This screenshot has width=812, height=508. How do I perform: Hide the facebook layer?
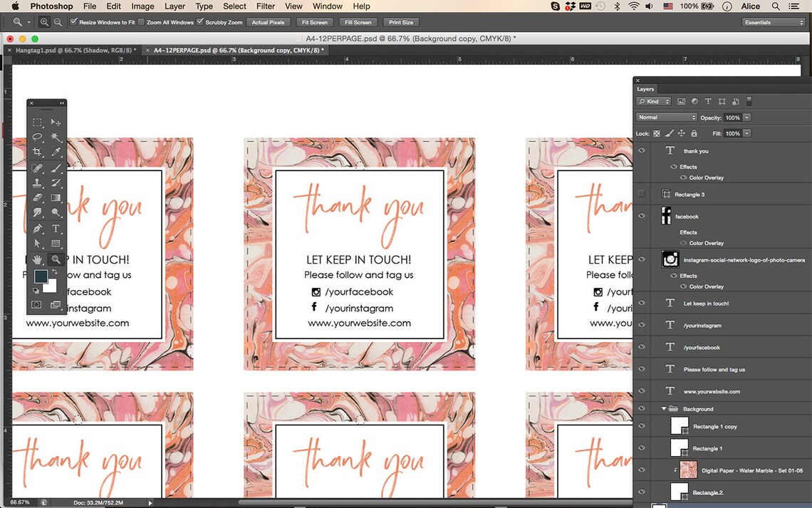[641, 216]
